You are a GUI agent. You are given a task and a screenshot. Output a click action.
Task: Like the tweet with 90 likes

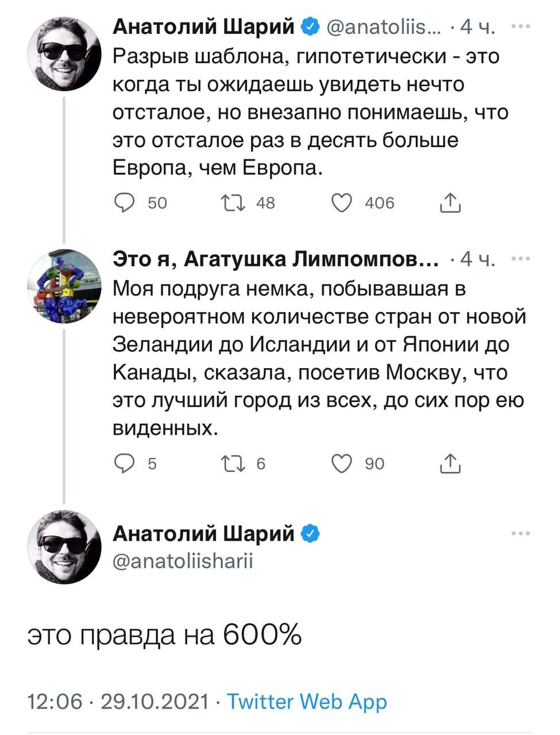(342, 463)
